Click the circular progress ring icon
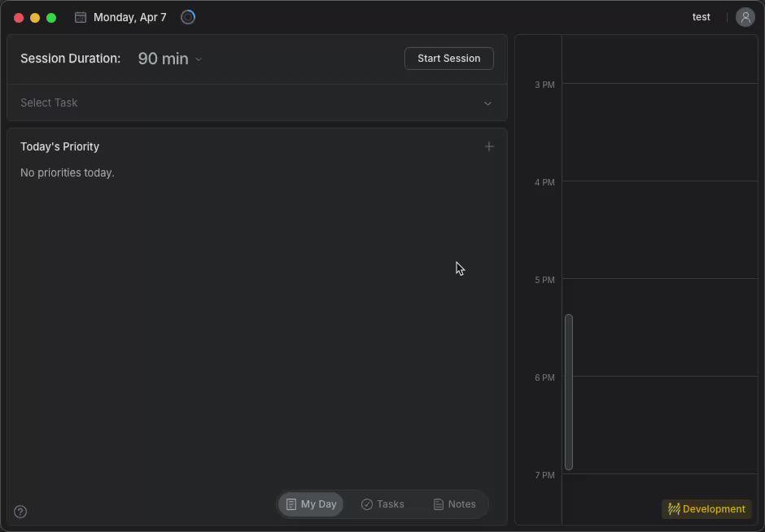 click(188, 17)
